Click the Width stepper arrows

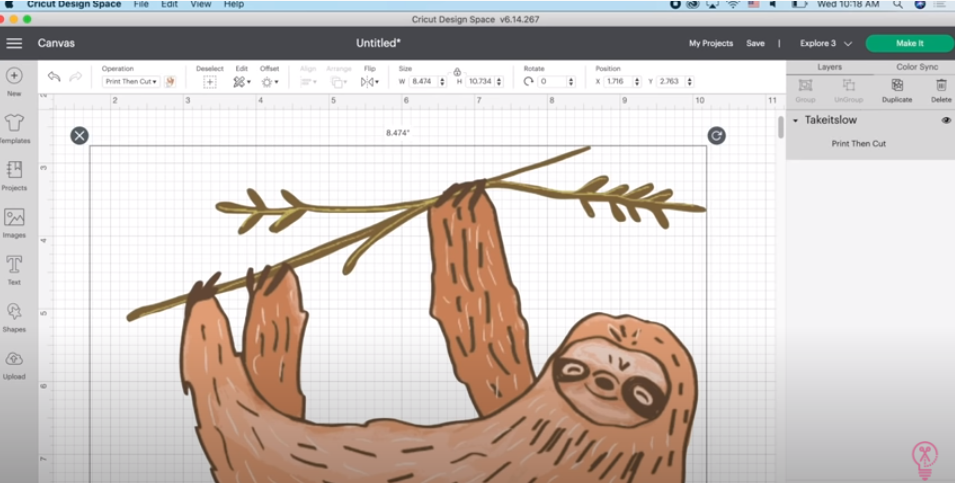pyautogui.click(x=443, y=82)
